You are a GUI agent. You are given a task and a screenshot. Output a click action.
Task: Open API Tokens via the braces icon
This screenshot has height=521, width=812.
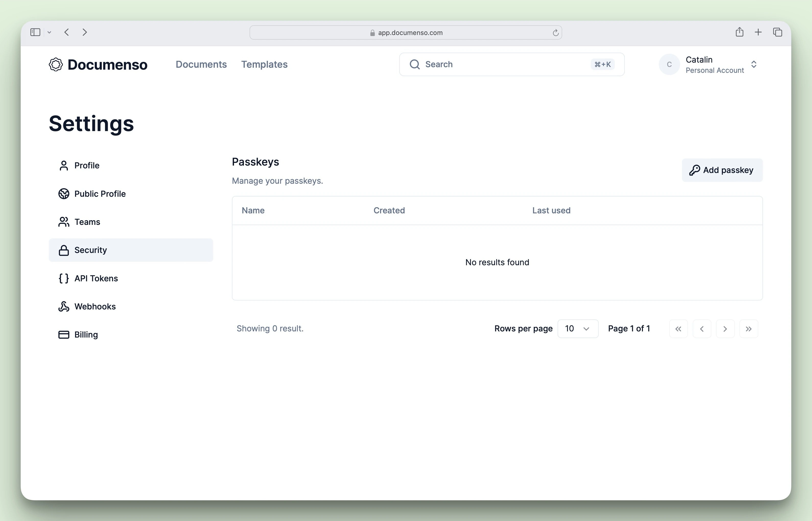tap(64, 278)
